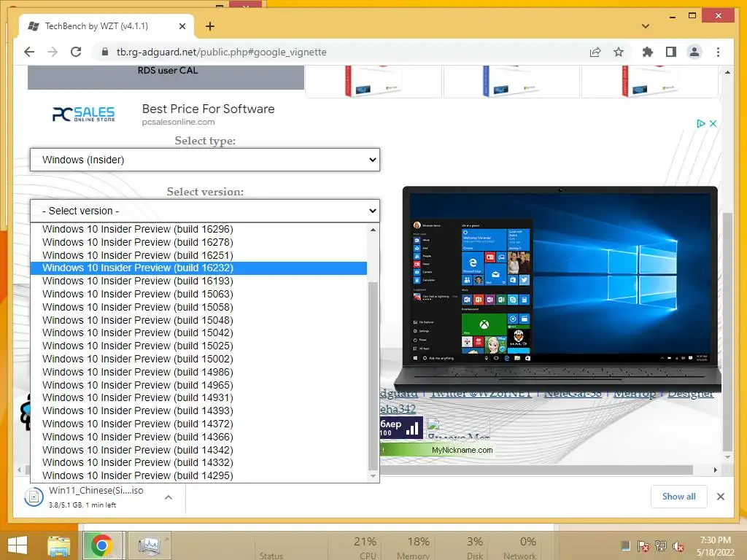The image size is (747, 560).
Task: Select Windows 10 Insider Preview build 15063
Action: [198, 294]
